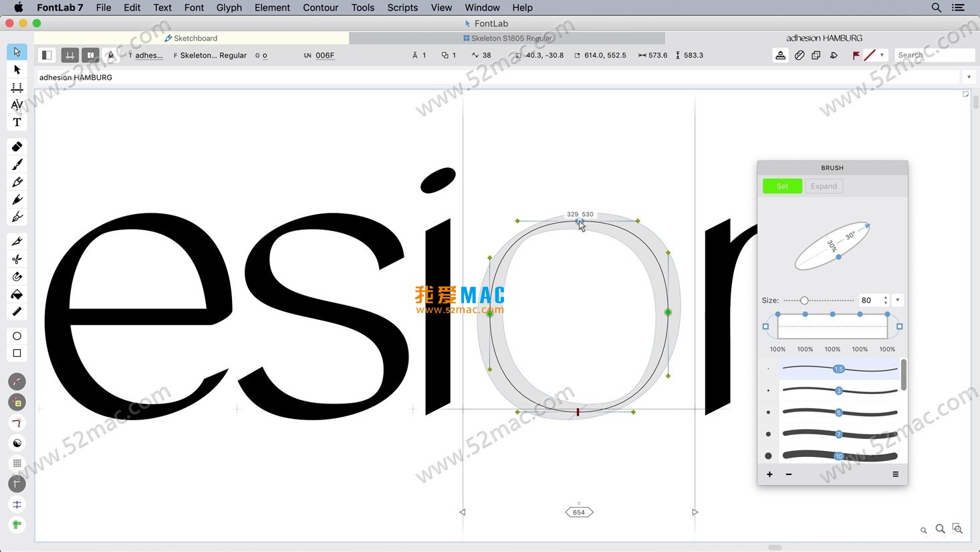Screen dimensions: 980x552
Task: Select the Metrics tool
Action: pyautogui.click(x=17, y=87)
